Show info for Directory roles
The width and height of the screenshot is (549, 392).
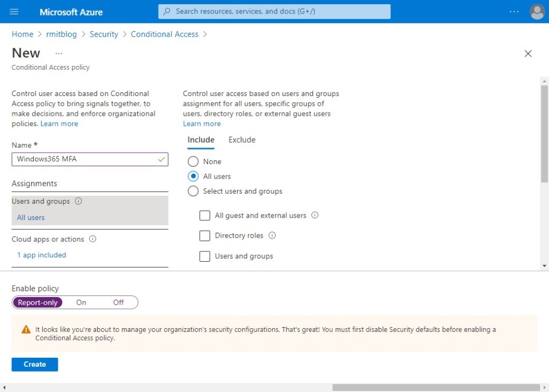pos(272,235)
